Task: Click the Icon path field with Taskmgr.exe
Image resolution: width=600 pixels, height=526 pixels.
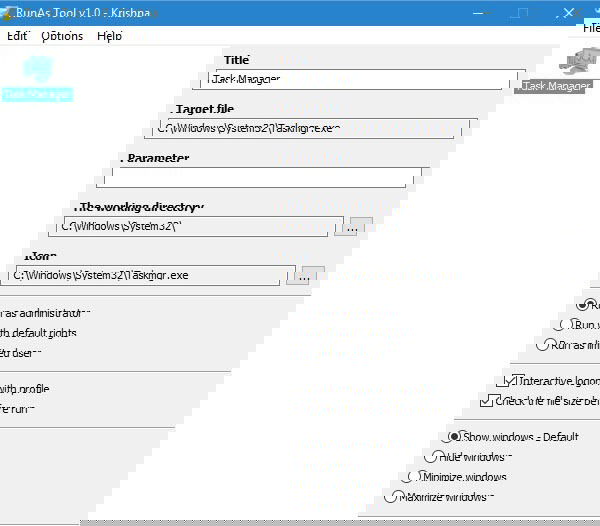Action: [x=148, y=275]
